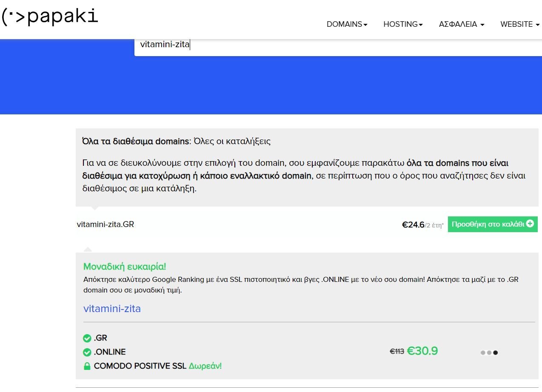Select the vitamini-zita.GR result row
542x392 pixels.
(307, 224)
